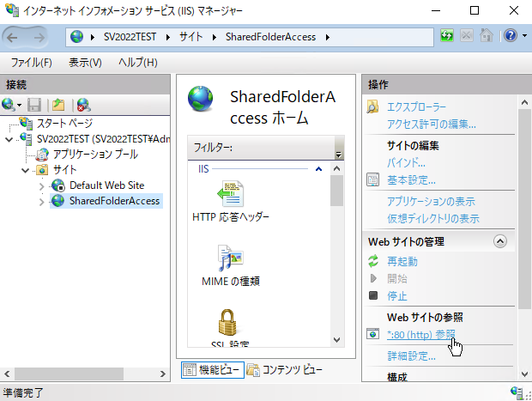The image size is (532, 401).
Task: Collapse the サイト tree node
Action: pos(25,170)
